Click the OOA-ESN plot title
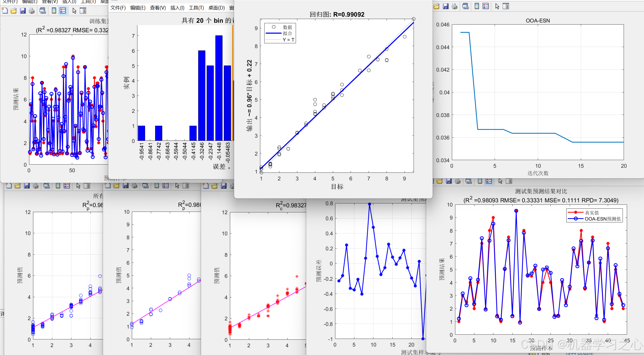The image size is (644, 355). (538, 21)
